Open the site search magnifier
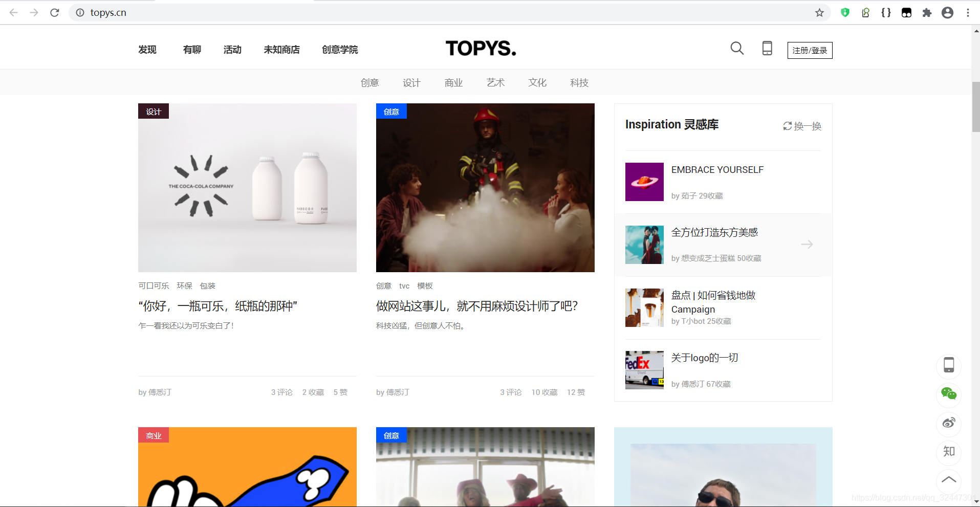 coord(737,49)
